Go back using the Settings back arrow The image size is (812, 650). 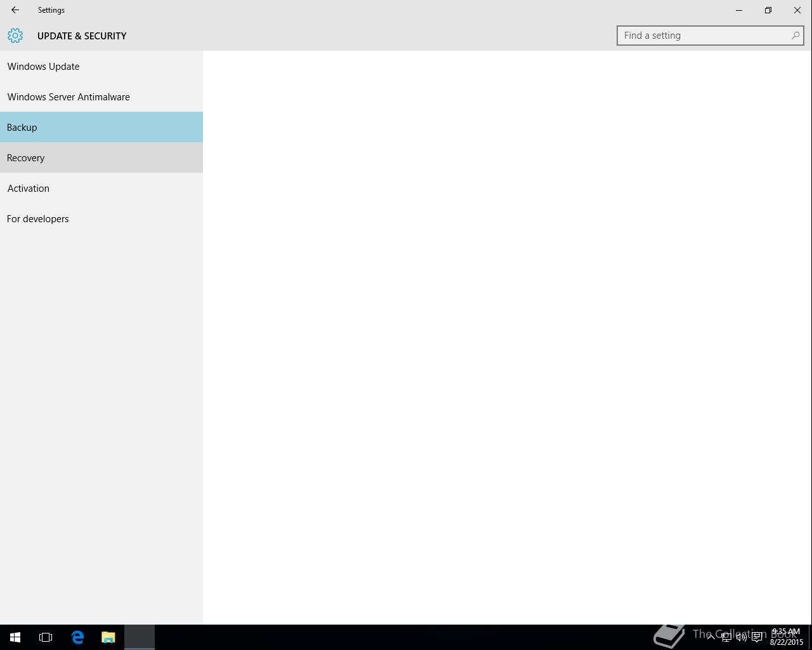pos(15,10)
